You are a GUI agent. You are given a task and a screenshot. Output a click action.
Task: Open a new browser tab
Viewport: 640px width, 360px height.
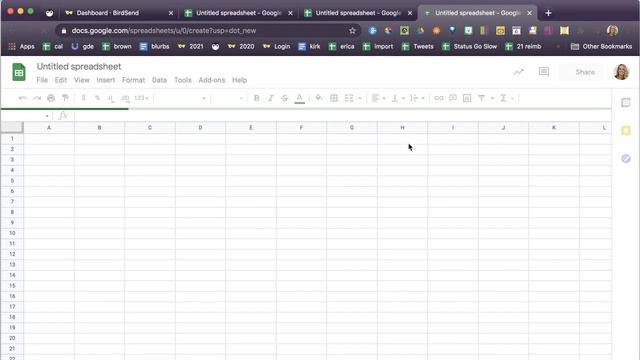(x=548, y=13)
